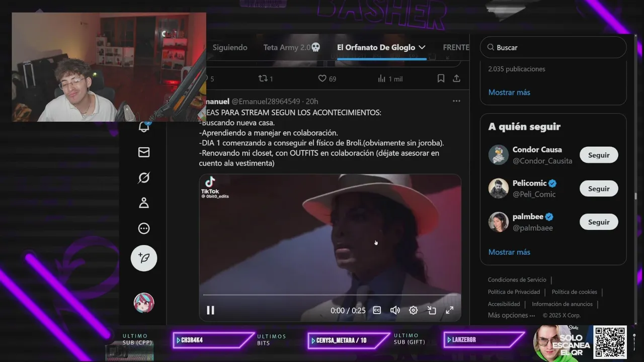Open Política de cookies link
Screen dimensions: 644x362
(574, 292)
